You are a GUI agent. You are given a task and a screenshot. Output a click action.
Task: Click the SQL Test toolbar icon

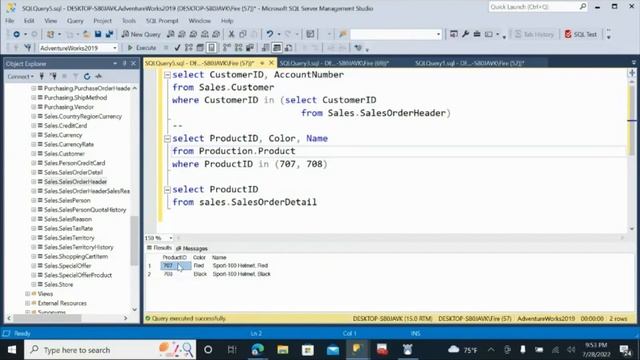pos(581,34)
